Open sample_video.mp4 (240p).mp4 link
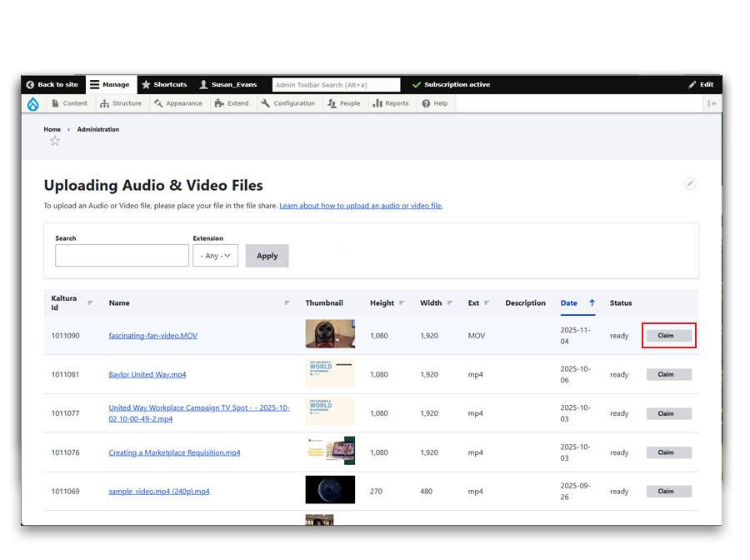 159,491
